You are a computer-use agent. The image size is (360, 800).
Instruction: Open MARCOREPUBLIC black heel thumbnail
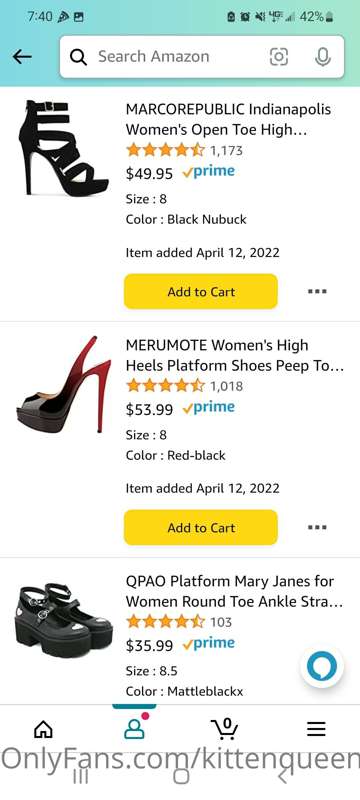tap(64, 148)
